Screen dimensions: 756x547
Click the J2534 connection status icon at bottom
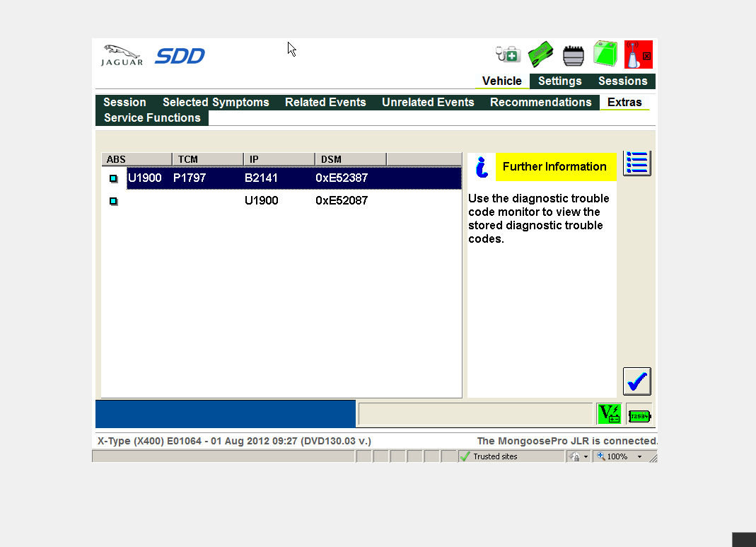point(639,415)
